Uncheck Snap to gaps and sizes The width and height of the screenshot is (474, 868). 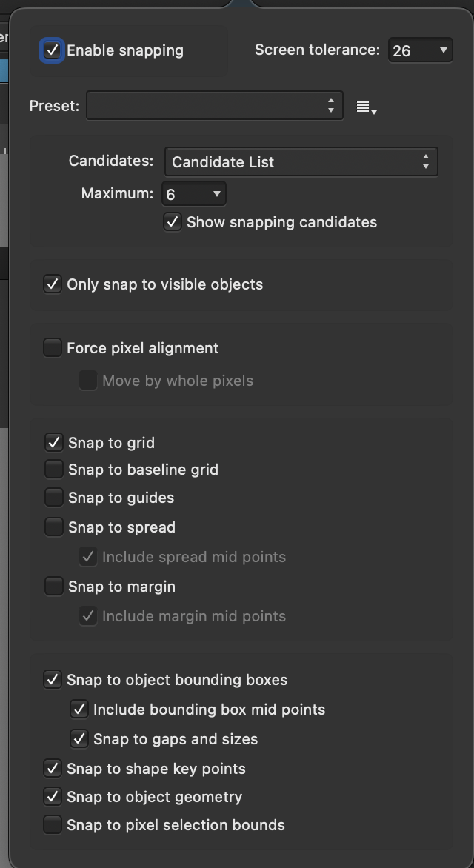(79, 738)
